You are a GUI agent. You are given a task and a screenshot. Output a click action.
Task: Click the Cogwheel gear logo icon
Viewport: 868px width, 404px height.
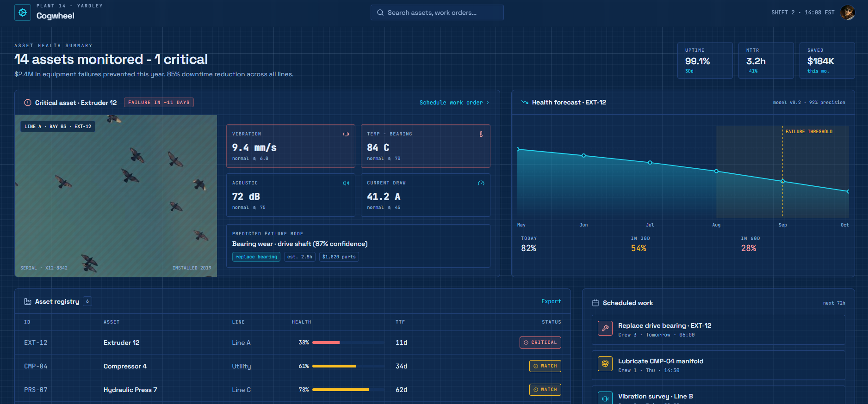tap(23, 12)
